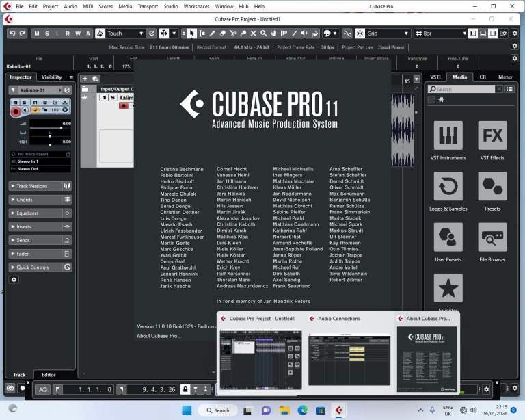Open the VST Instruments media tile

(x=448, y=135)
